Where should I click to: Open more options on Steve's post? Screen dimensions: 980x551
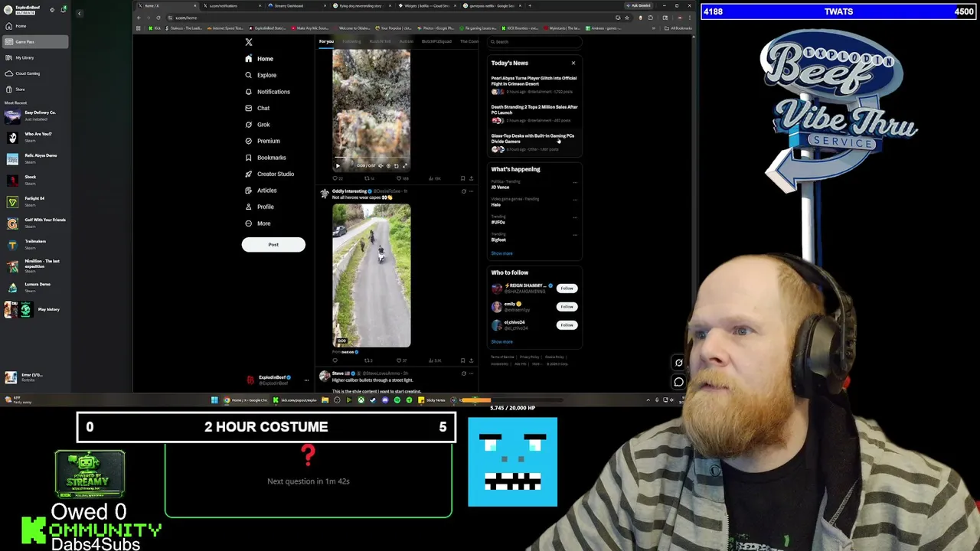471,373
